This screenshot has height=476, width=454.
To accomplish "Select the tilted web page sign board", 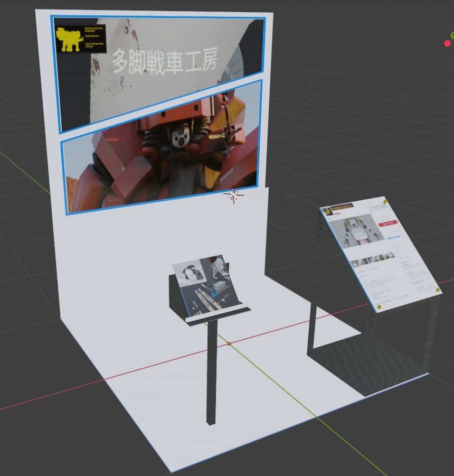I will point(381,254).
